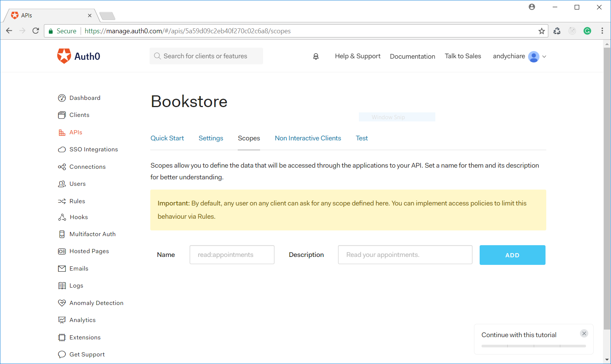This screenshot has height=364, width=611.
Task: Click the ADD scope button
Action: point(513,255)
